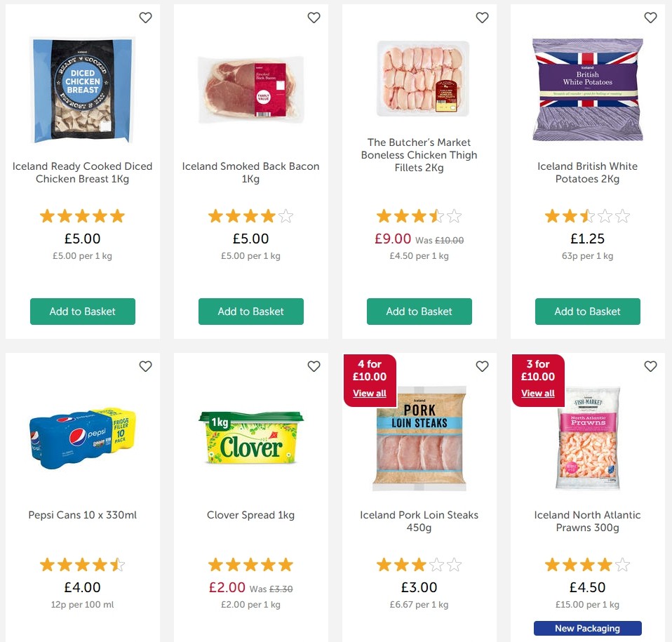Favourite the Iceland Ready Cooked Diced Chicken Breast

(145, 18)
